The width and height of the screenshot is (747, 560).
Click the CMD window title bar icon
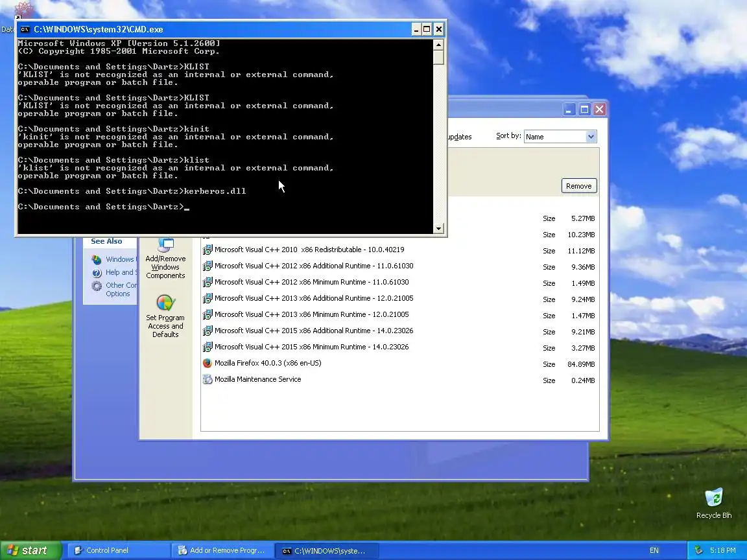pyautogui.click(x=25, y=30)
